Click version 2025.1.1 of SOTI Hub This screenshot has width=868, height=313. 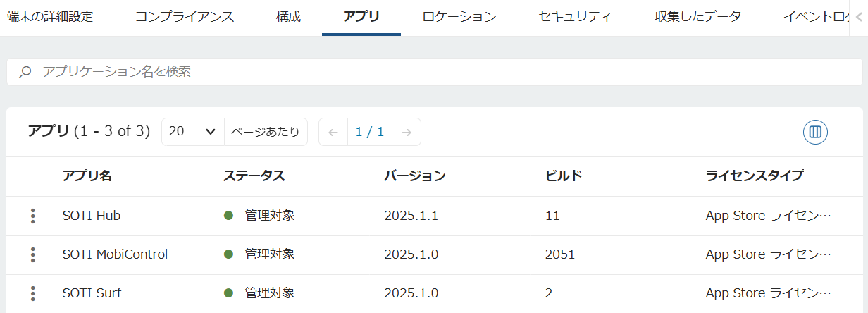pyautogui.click(x=411, y=216)
